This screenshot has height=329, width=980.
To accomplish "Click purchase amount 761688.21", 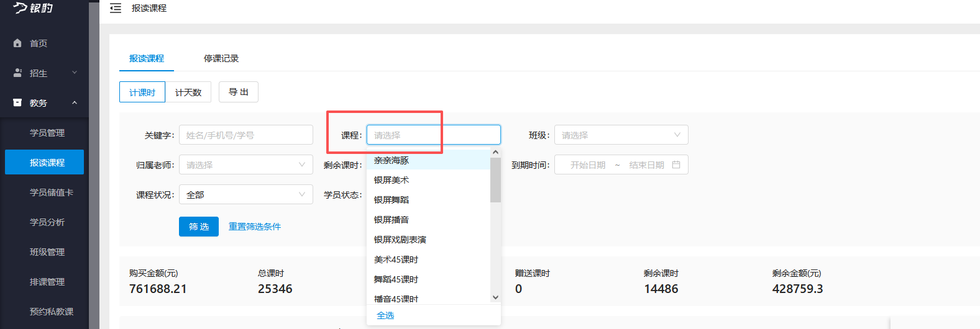I will tap(158, 289).
